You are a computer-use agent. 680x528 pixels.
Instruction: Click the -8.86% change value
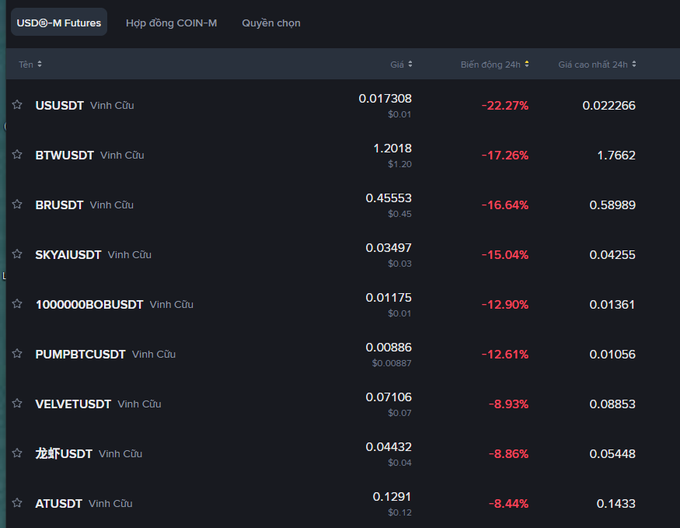point(509,454)
